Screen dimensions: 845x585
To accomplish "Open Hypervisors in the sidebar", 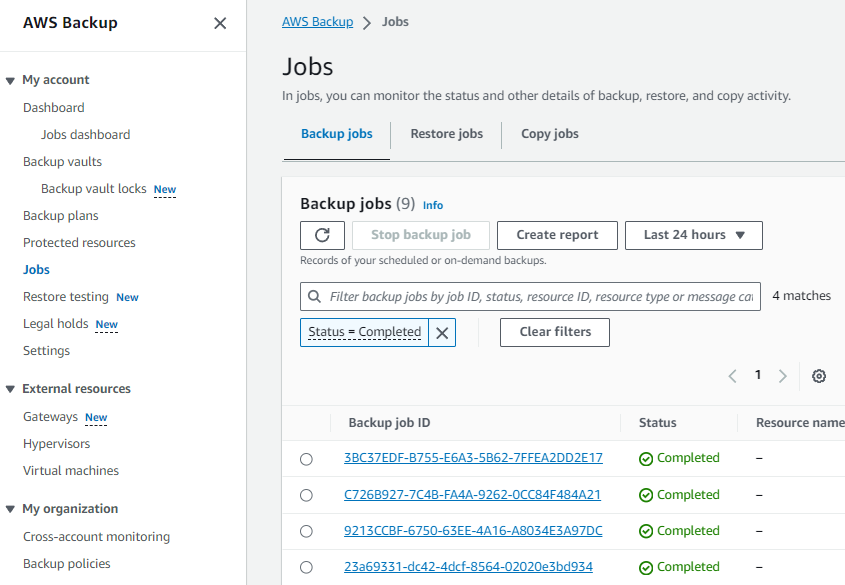I will tap(57, 444).
